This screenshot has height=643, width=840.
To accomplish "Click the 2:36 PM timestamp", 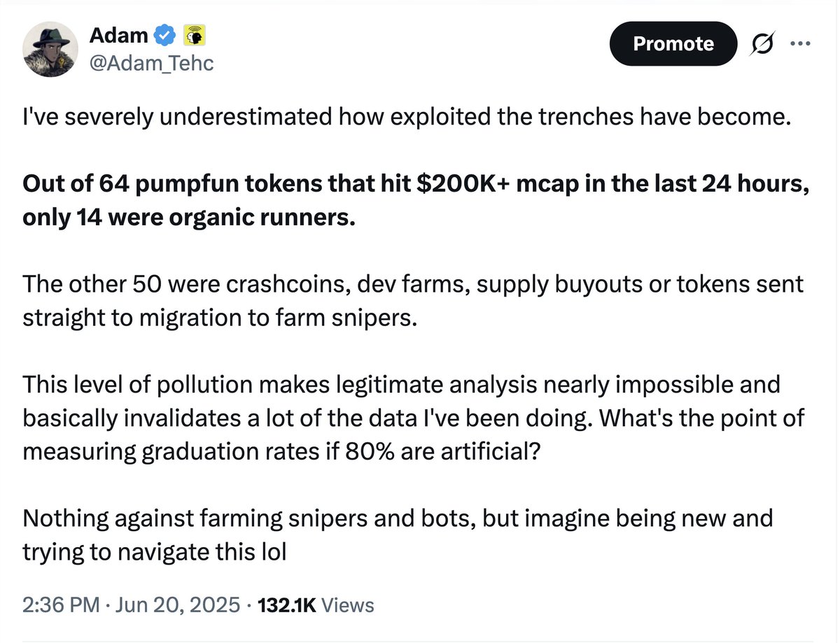I will click(62, 605).
